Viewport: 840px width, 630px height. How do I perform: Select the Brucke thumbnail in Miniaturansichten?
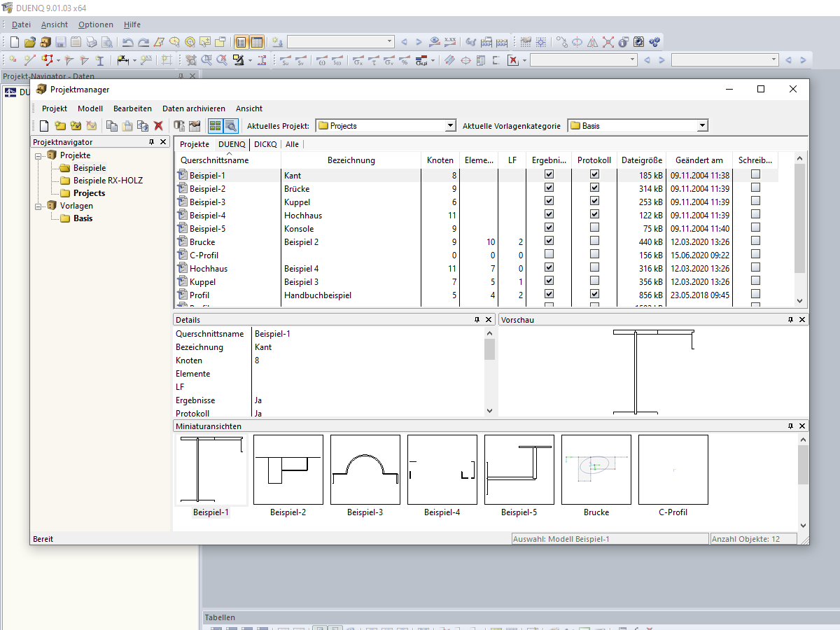(x=596, y=470)
